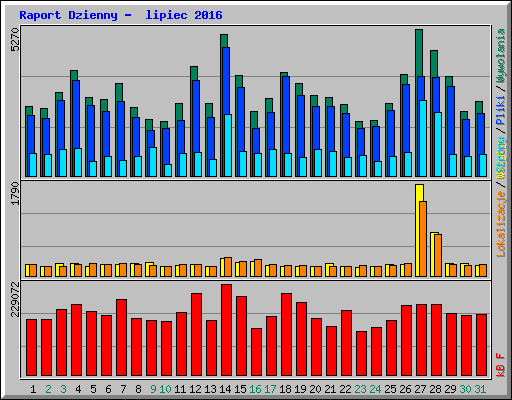Select the blue files bar on day 14
The image size is (512, 400).
[226, 80]
